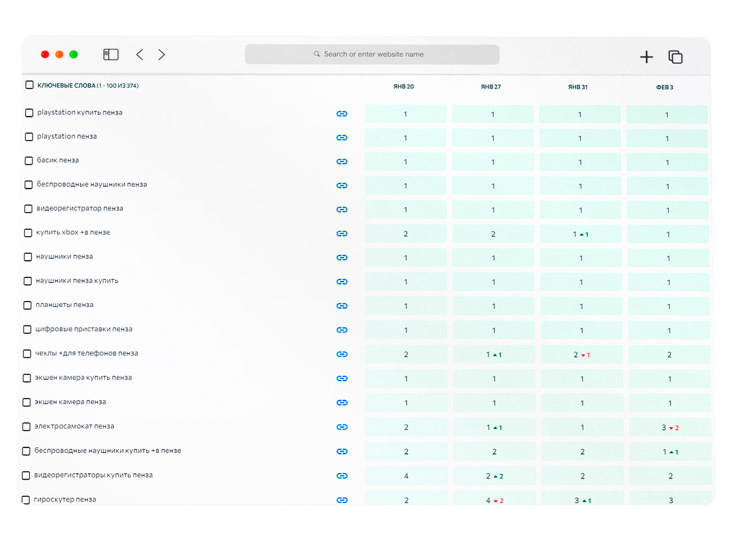The image size is (736, 560).
Task: Open link icon for наушники пенза купить
Action: 342,281
